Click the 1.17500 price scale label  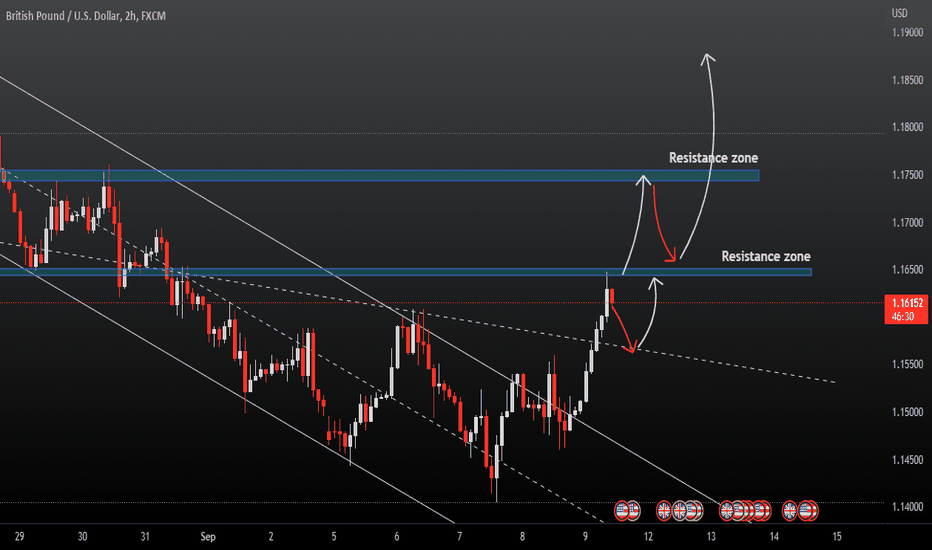click(x=908, y=175)
